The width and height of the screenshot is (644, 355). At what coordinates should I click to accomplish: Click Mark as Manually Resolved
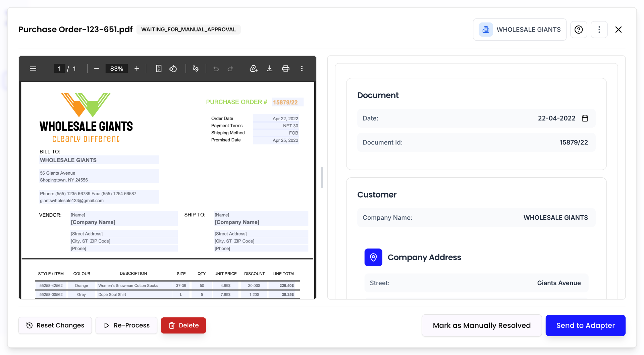482,325
